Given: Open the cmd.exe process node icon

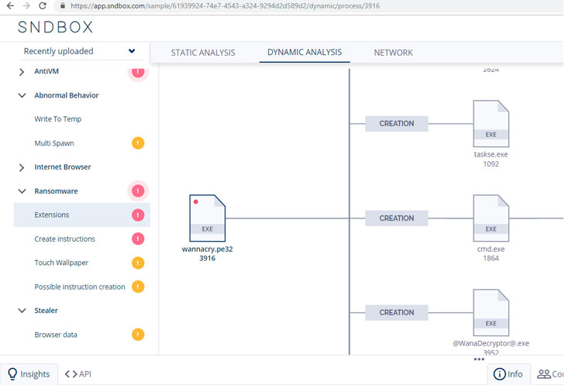Looking at the screenshot, I should click(x=491, y=218).
